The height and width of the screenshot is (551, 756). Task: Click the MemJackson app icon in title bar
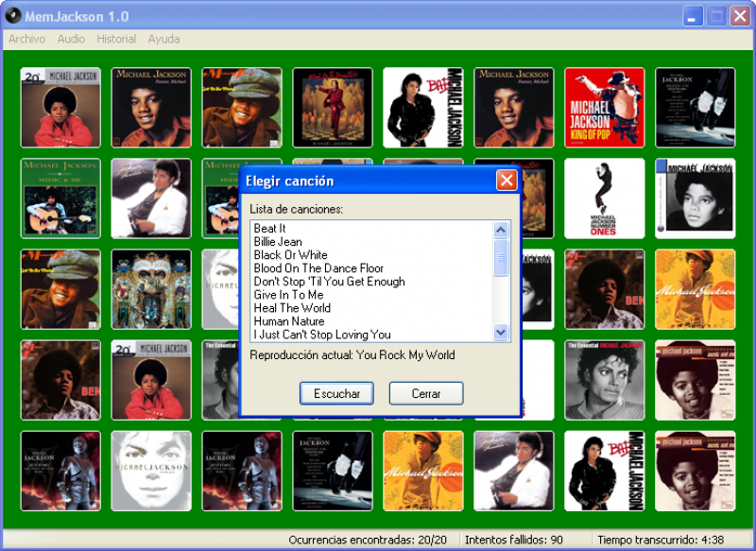tap(13, 16)
